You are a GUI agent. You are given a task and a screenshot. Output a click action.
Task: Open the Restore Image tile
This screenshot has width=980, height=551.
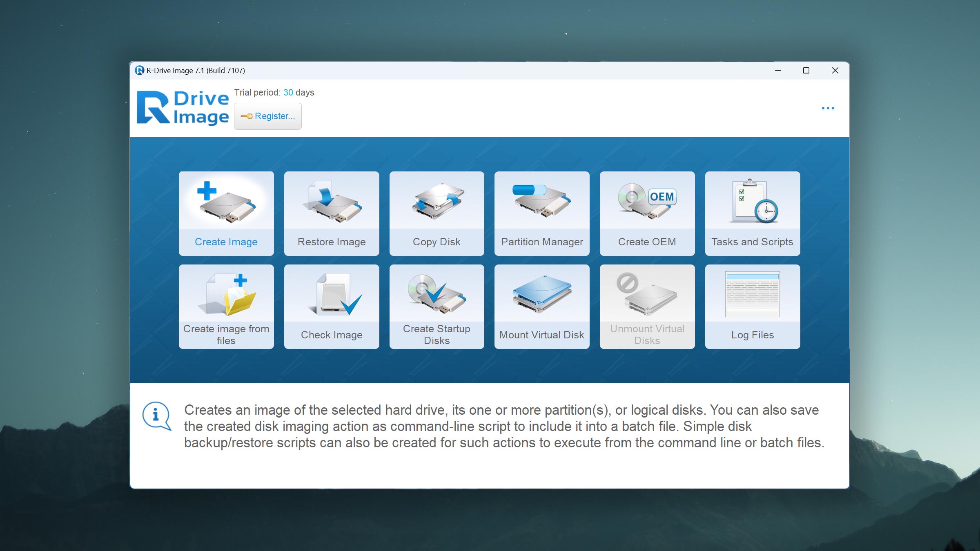(x=332, y=213)
